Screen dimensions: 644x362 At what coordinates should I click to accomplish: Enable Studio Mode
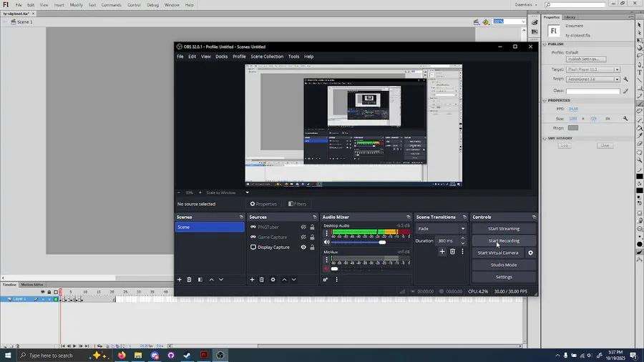[x=504, y=265]
